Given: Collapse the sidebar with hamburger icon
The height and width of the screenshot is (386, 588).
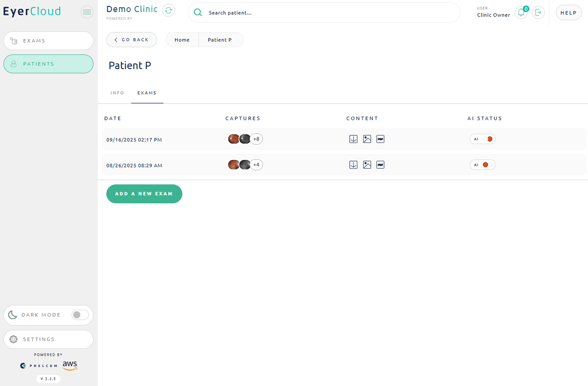Looking at the screenshot, I should coord(87,12).
